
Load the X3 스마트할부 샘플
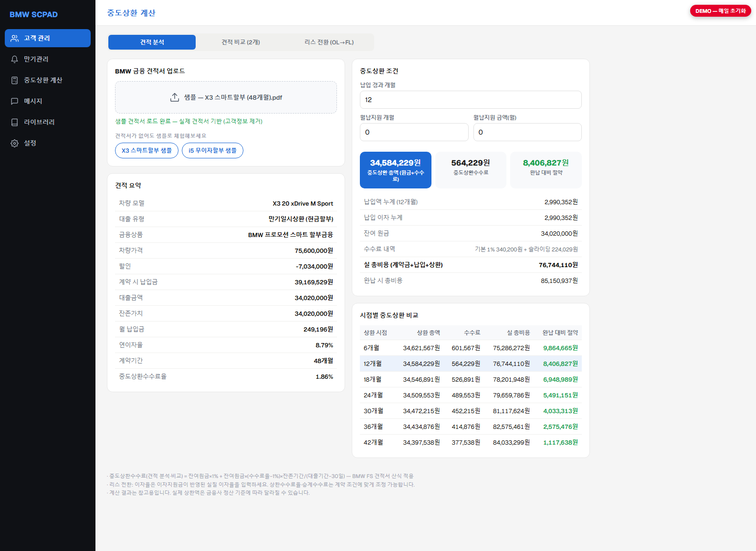tap(147, 150)
